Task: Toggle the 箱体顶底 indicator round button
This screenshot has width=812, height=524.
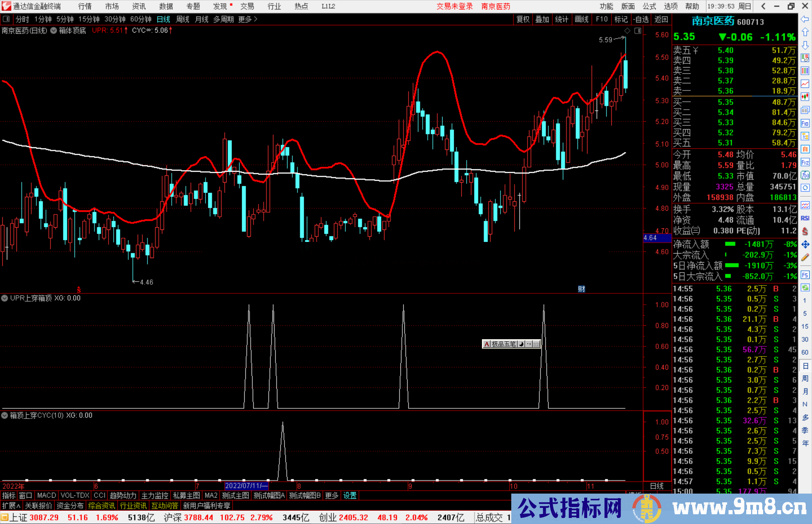Action: pos(54,30)
